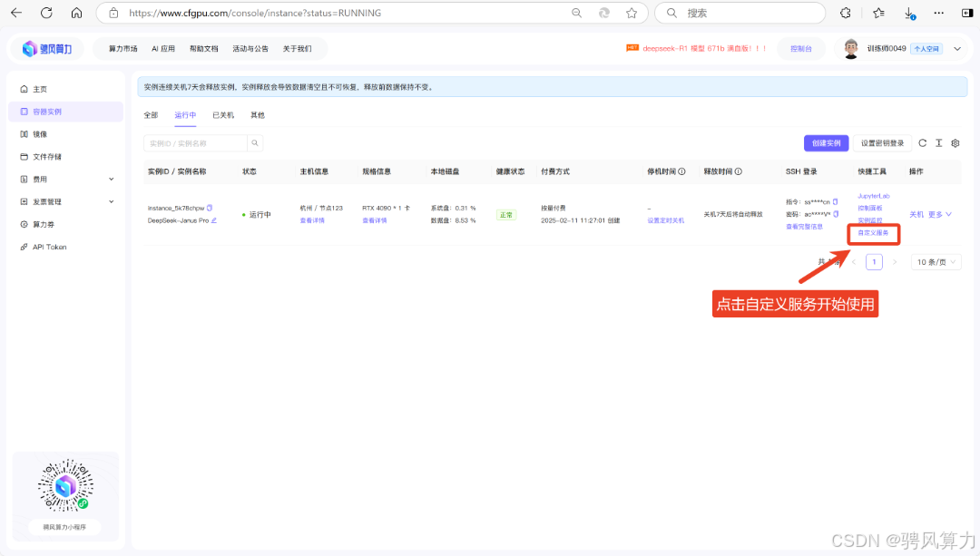
Task: Open browser extensions puzzle icon
Action: pyautogui.click(x=846, y=13)
